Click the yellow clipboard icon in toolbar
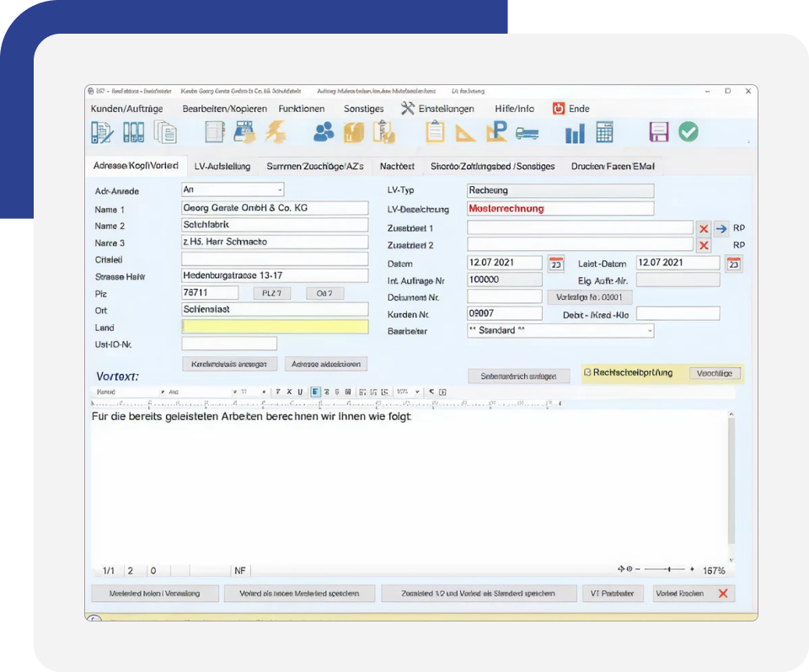The image size is (809, 672). (435, 132)
